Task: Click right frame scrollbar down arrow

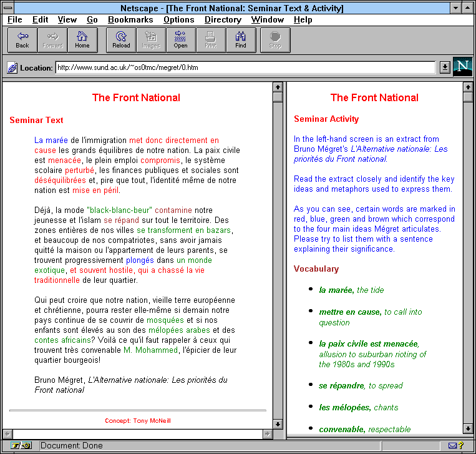Action: [468, 428]
